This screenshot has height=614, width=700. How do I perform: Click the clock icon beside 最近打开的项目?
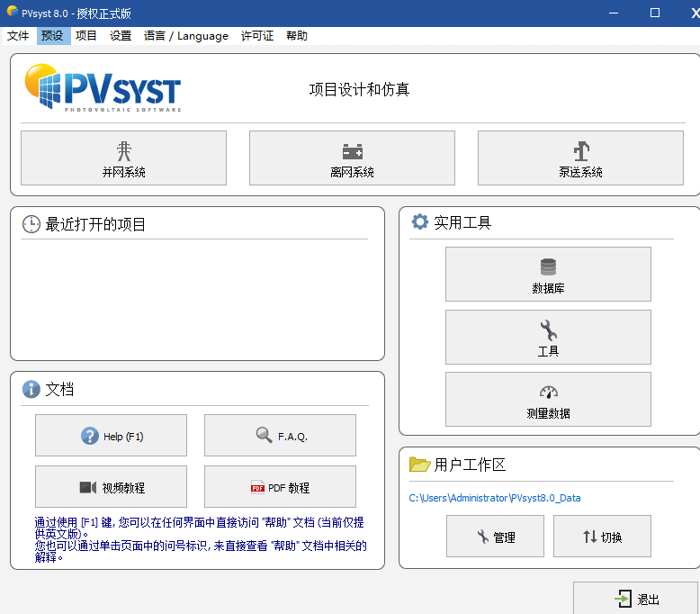(x=31, y=224)
